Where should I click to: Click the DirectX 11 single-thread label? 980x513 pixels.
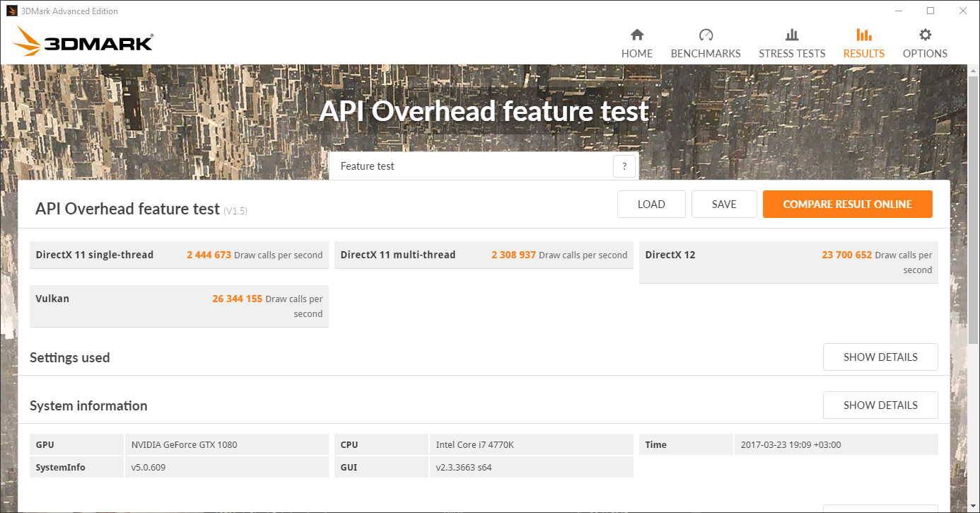click(x=95, y=255)
